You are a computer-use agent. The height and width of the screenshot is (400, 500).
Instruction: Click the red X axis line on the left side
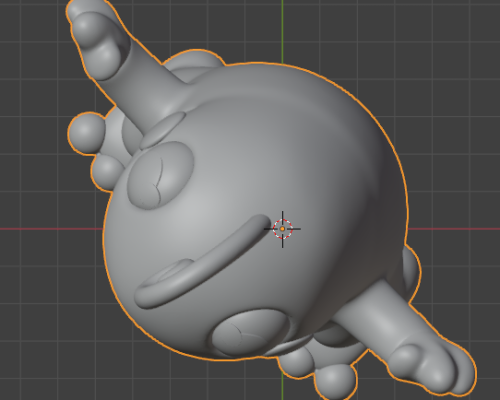[52, 229]
